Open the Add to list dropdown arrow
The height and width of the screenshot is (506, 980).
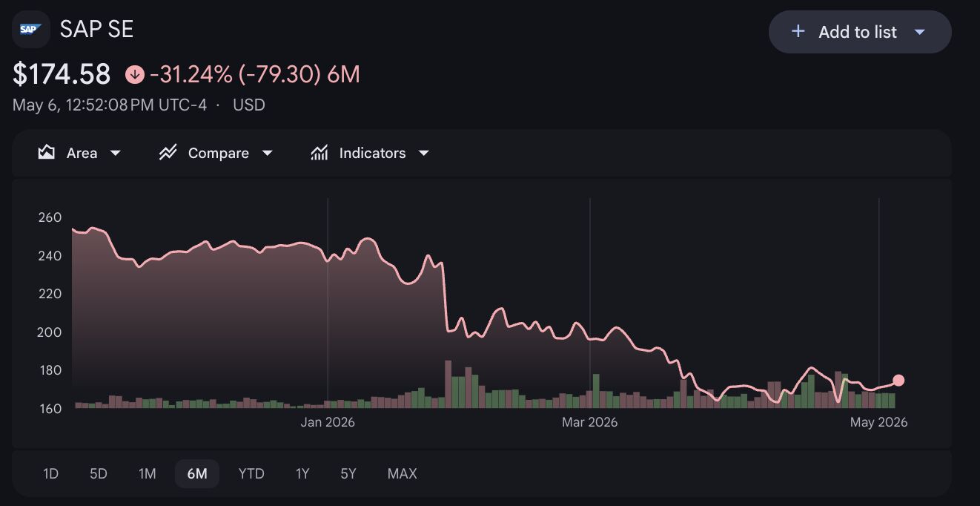(x=920, y=32)
